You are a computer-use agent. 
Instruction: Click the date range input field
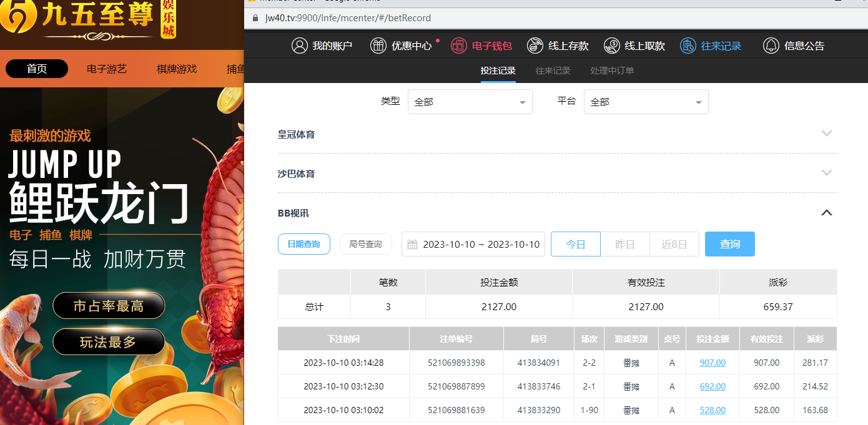(x=473, y=244)
